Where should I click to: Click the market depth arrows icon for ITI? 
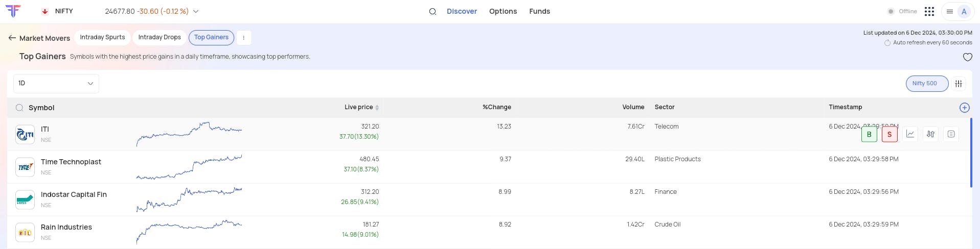(x=930, y=134)
